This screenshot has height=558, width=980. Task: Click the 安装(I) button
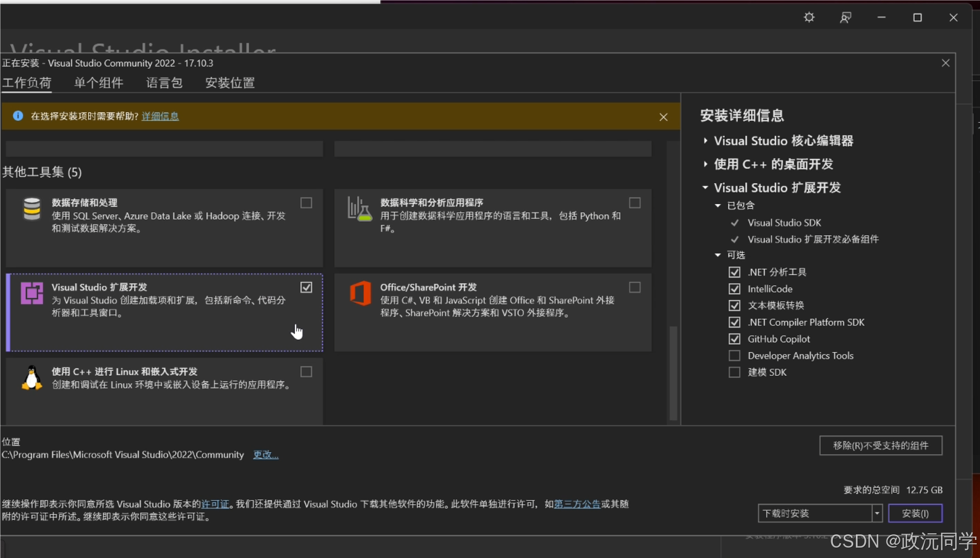(915, 514)
